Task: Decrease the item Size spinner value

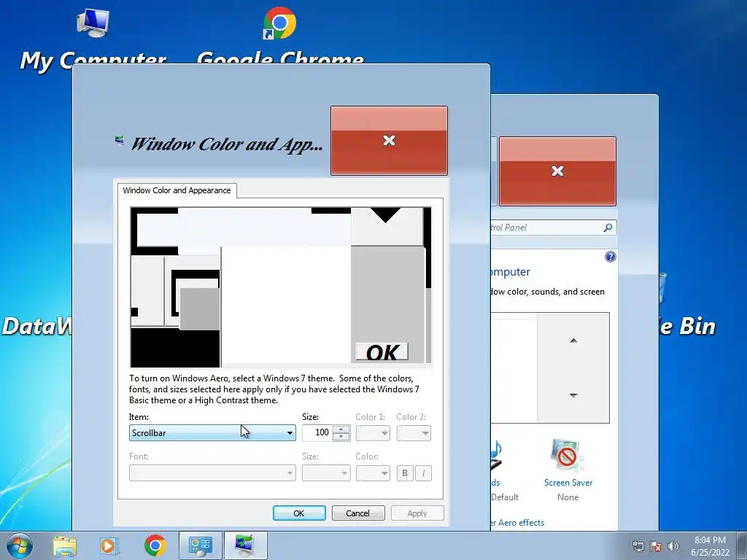Action: (x=341, y=437)
